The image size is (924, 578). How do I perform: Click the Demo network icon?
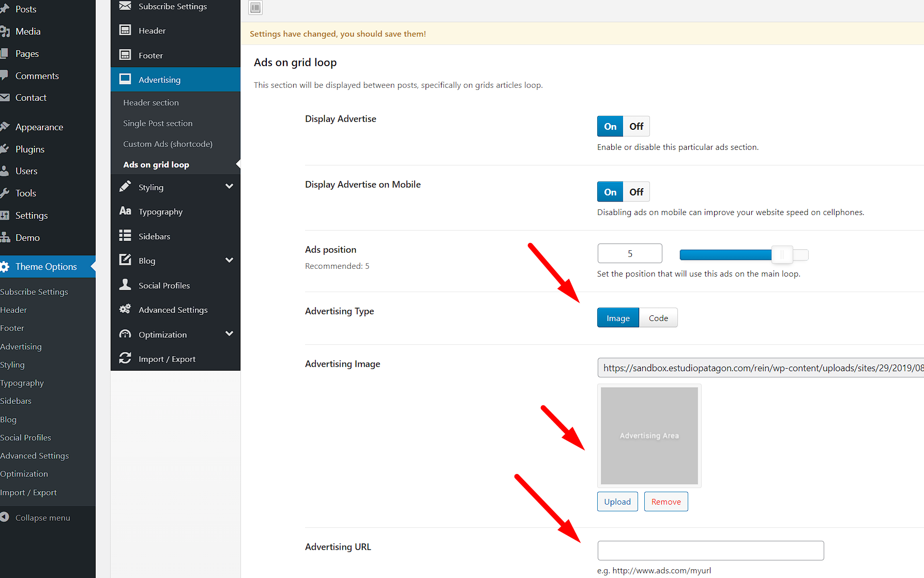pos(5,237)
